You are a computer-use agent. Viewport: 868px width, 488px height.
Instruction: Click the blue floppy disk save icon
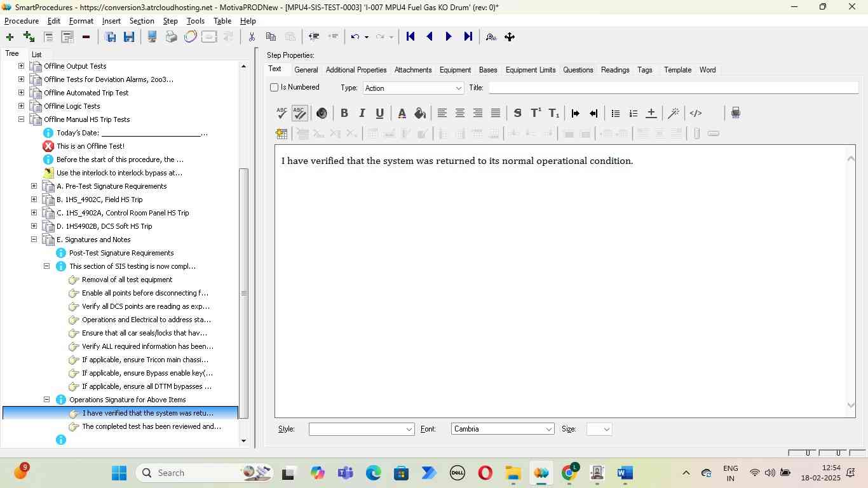pos(129,37)
